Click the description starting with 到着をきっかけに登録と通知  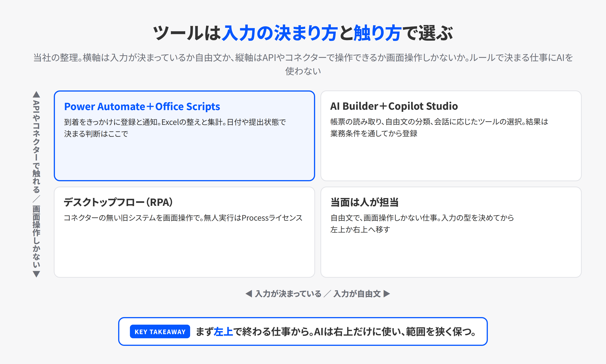point(175,128)
